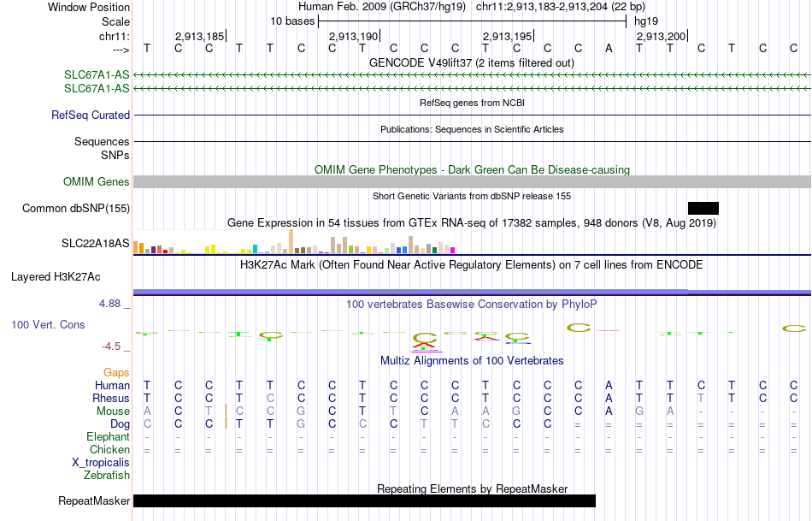Viewport: 812px width, 521px height.
Task: Click the Common dbSNP(155) black variant block
Action: pyautogui.click(x=703, y=209)
